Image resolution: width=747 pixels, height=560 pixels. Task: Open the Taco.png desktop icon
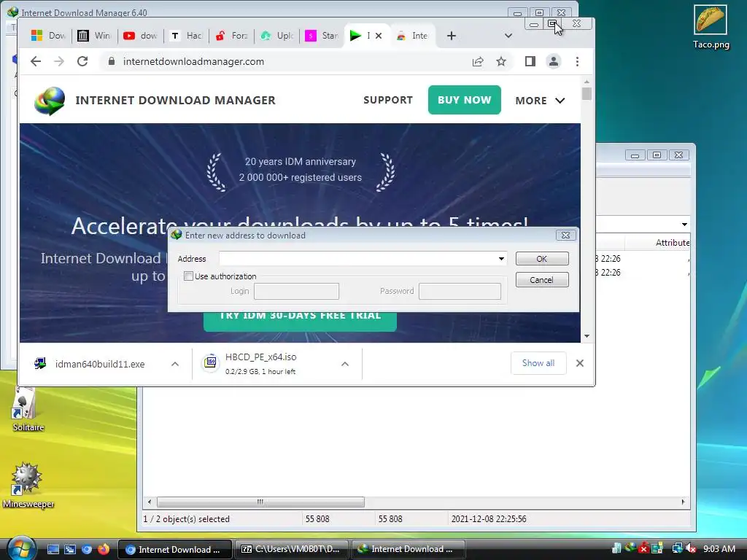(711, 27)
